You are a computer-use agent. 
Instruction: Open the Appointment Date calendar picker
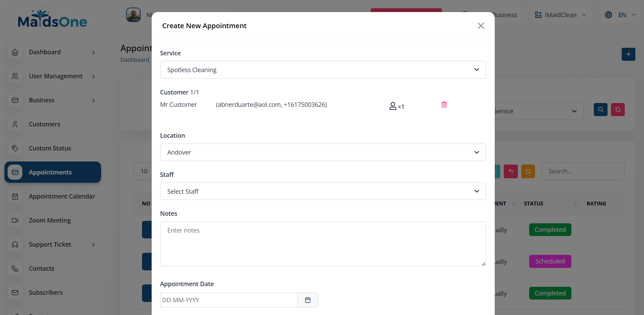[x=307, y=300]
